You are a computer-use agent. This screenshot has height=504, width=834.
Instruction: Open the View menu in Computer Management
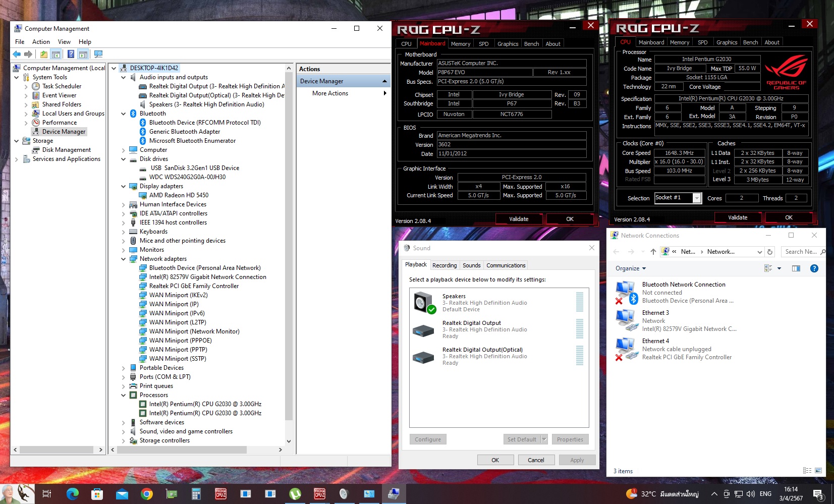(64, 42)
